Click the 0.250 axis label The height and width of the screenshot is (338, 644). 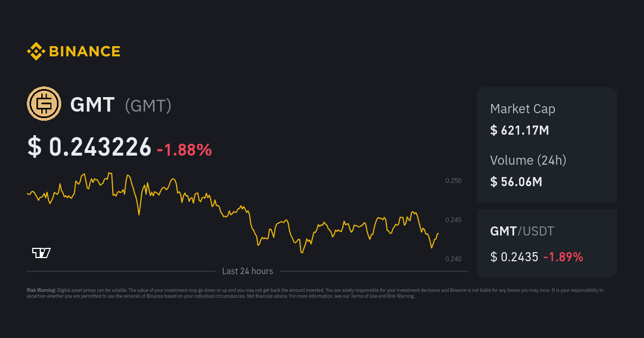(x=453, y=181)
